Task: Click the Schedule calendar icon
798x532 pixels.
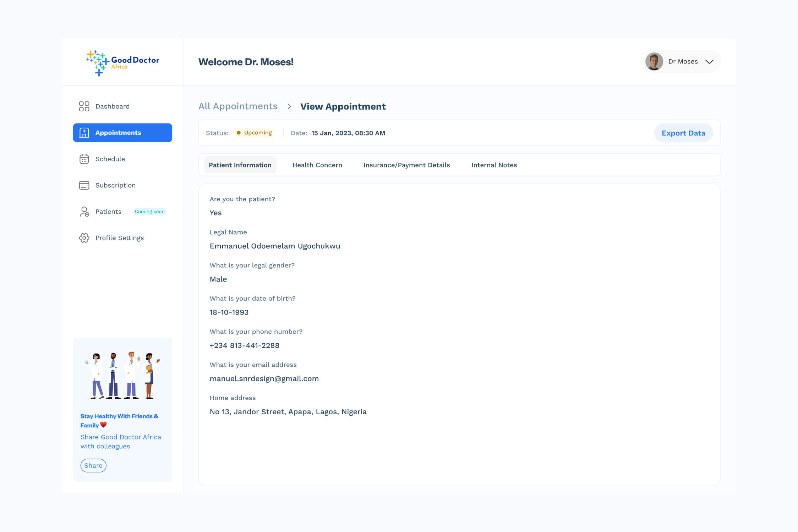Action: coord(84,159)
